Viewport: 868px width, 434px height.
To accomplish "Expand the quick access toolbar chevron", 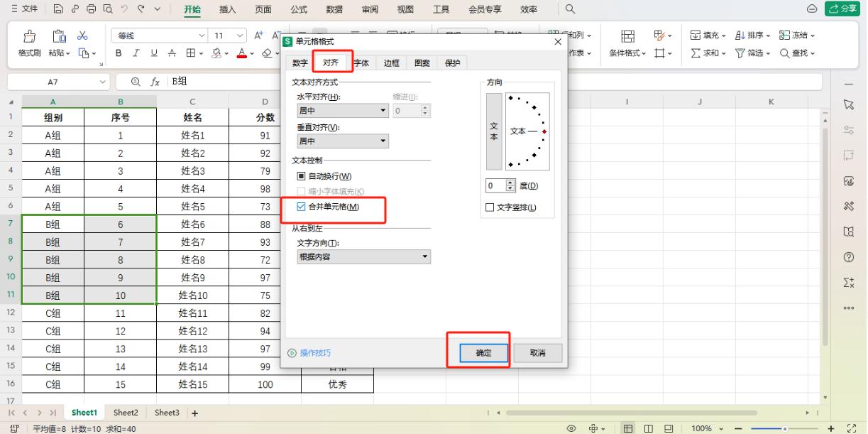I will click(157, 9).
